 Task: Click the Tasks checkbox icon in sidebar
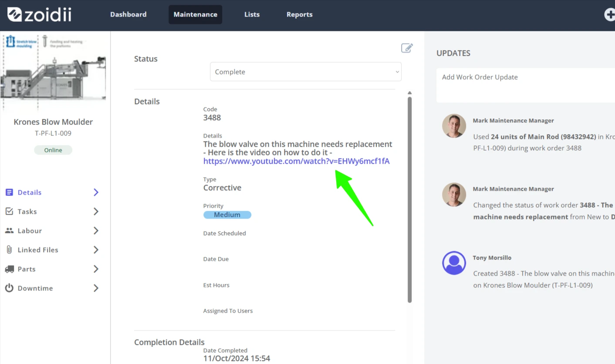(x=9, y=212)
